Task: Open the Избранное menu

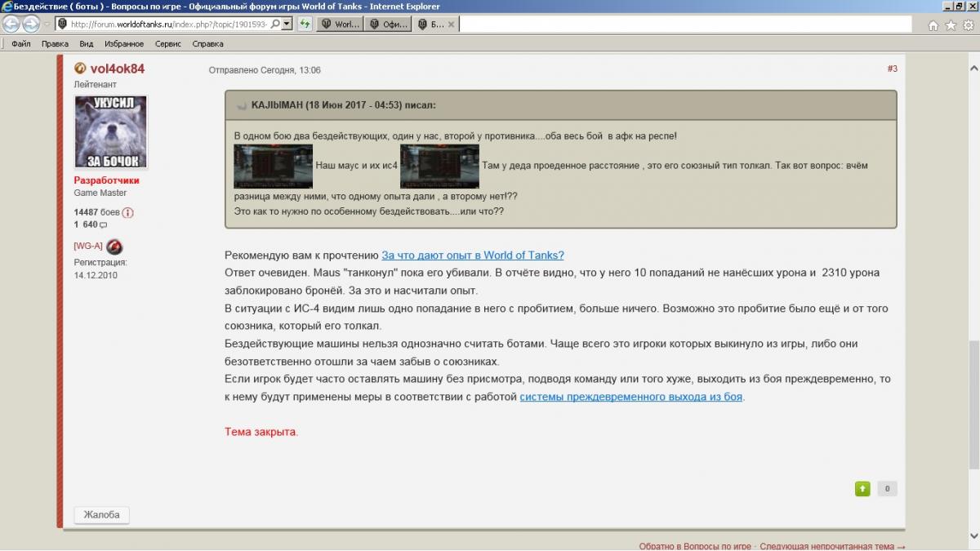Action: pos(124,44)
